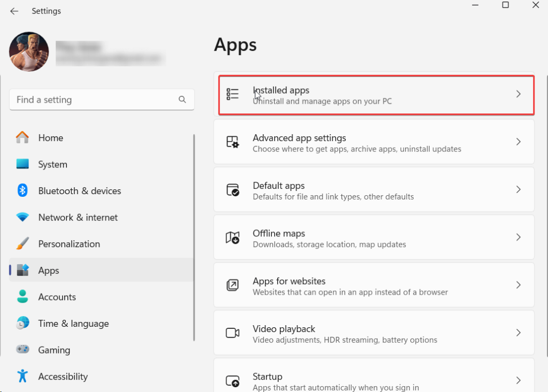548x392 pixels.
Task: Select Accounts in the sidebar
Action: (x=57, y=297)
